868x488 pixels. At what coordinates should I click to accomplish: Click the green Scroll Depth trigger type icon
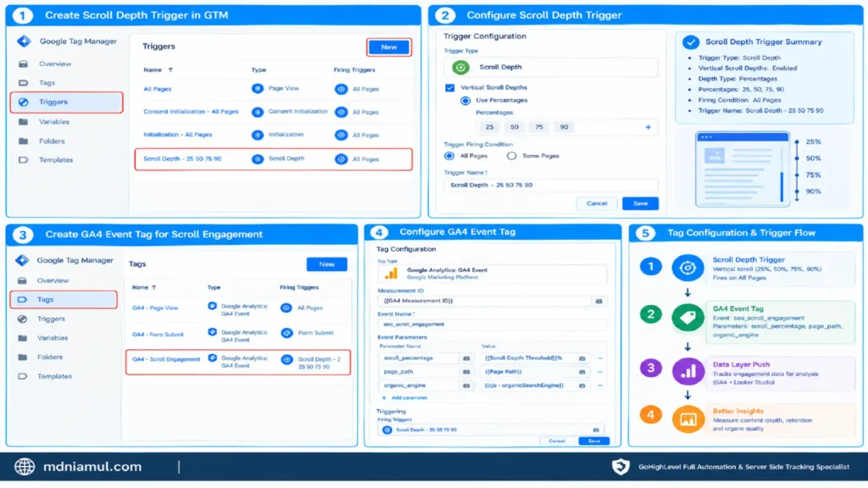[x=460, y=67]
